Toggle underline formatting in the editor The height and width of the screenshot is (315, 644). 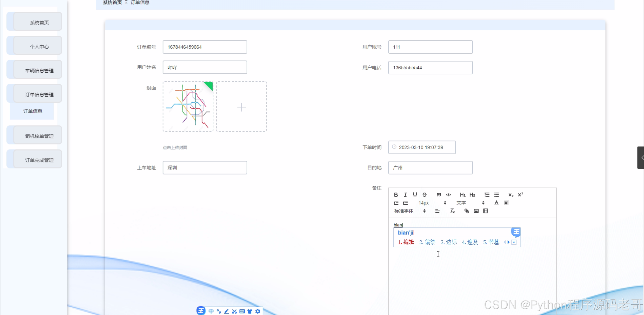click(x=415, y=195)
